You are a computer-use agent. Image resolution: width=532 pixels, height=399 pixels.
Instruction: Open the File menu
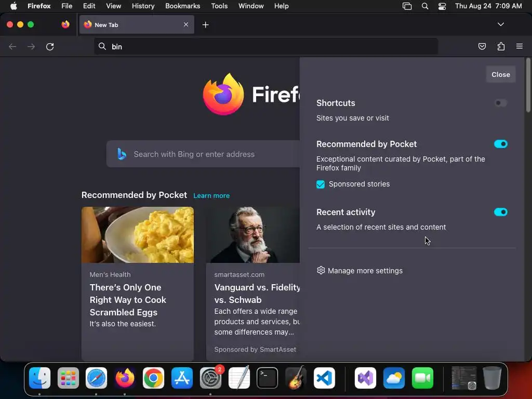tap(67, 6)
